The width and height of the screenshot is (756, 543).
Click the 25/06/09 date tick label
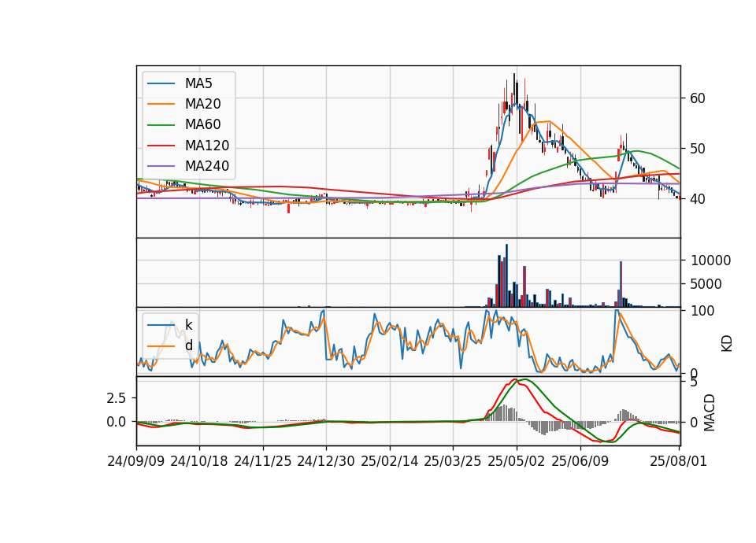(580, 462)
